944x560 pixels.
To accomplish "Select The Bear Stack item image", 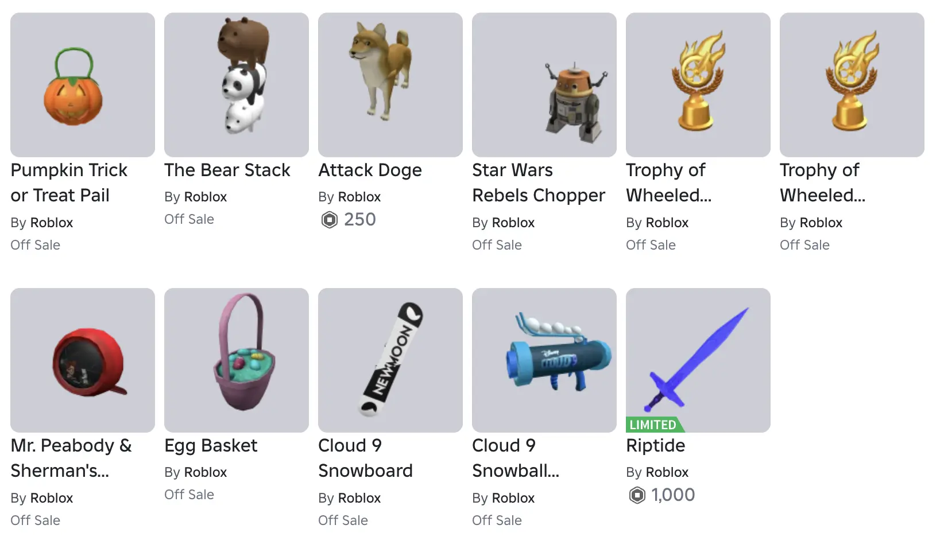I will 237,85.
